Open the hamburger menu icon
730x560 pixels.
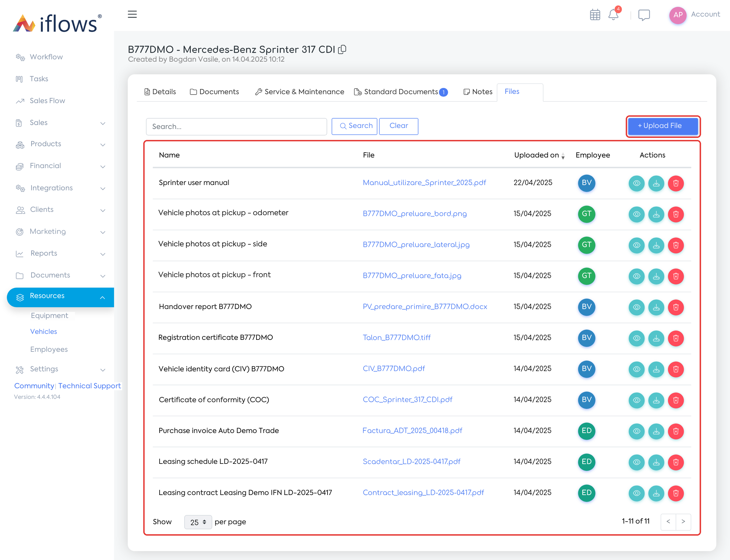pos(132,14)
